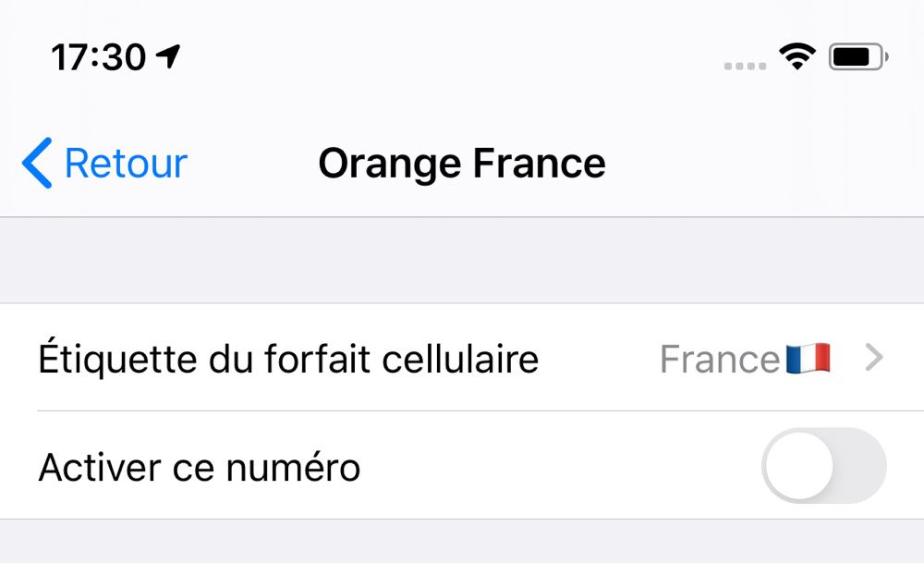Screen dimensions: 924x563
Task: Tap the gray track of the number switch
Action: [860, 466]
